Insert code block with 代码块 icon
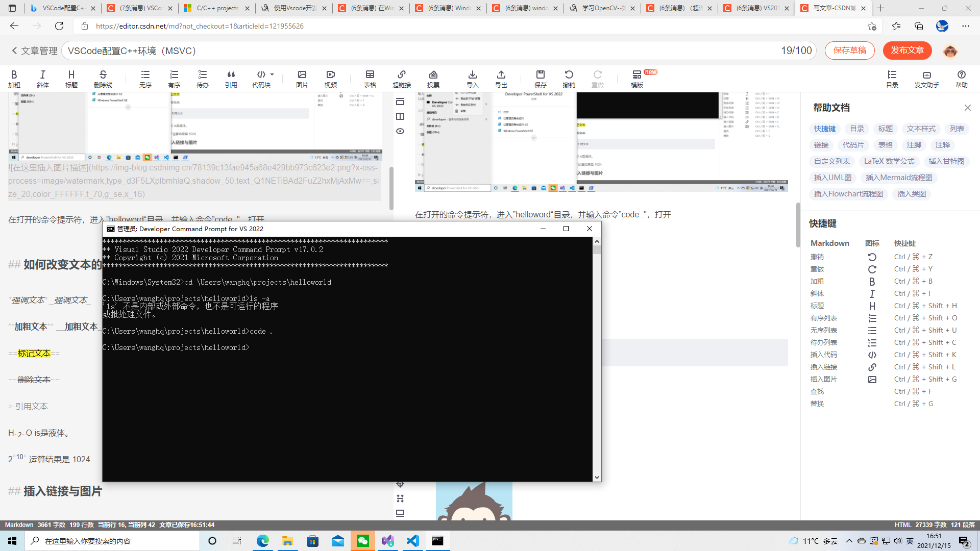This screenshot has width=980, height=551. point(261,79)
